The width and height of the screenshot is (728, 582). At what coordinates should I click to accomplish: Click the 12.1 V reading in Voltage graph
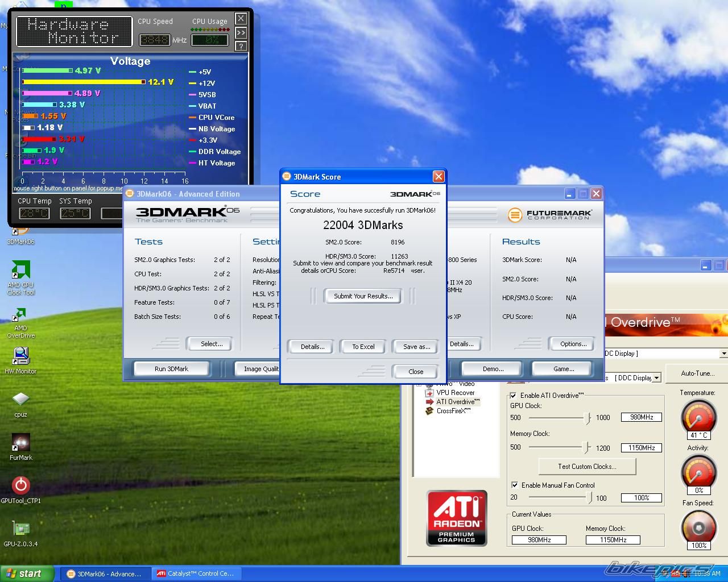click(x=160, y=82)
